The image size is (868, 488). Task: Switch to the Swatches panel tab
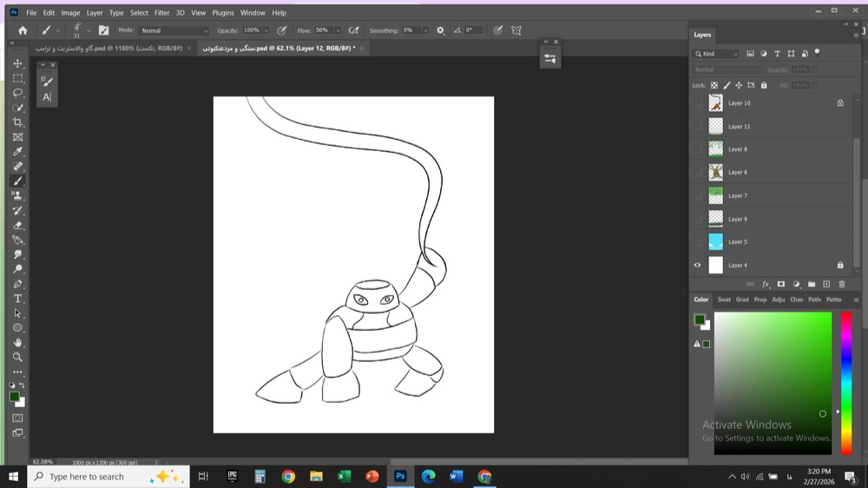coord(724,300)
